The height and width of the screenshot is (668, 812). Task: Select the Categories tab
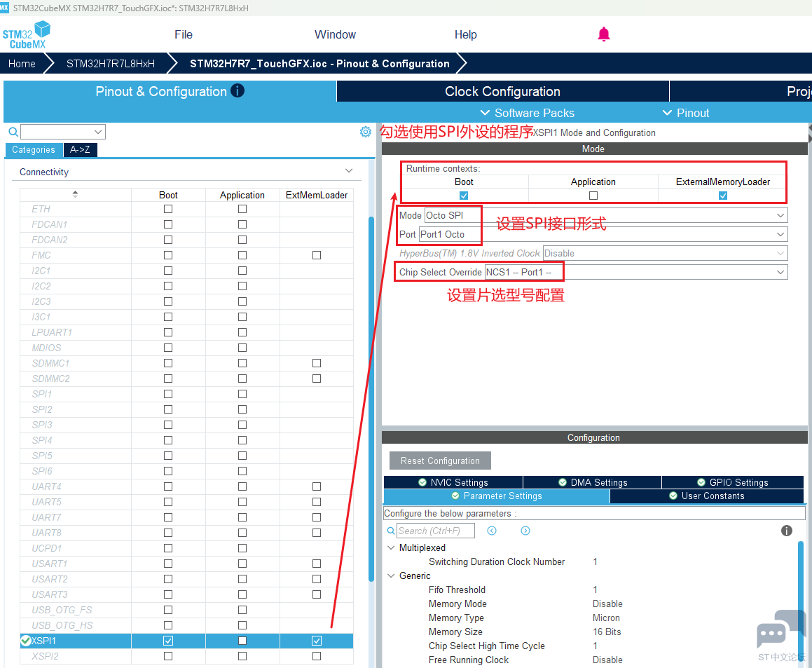[33, 150]
